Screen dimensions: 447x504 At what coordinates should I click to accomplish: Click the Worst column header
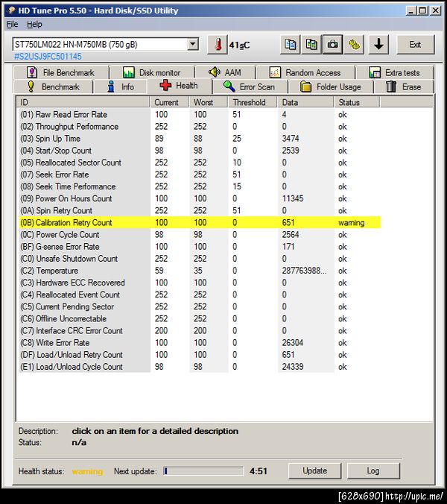(x=209, y=103)
